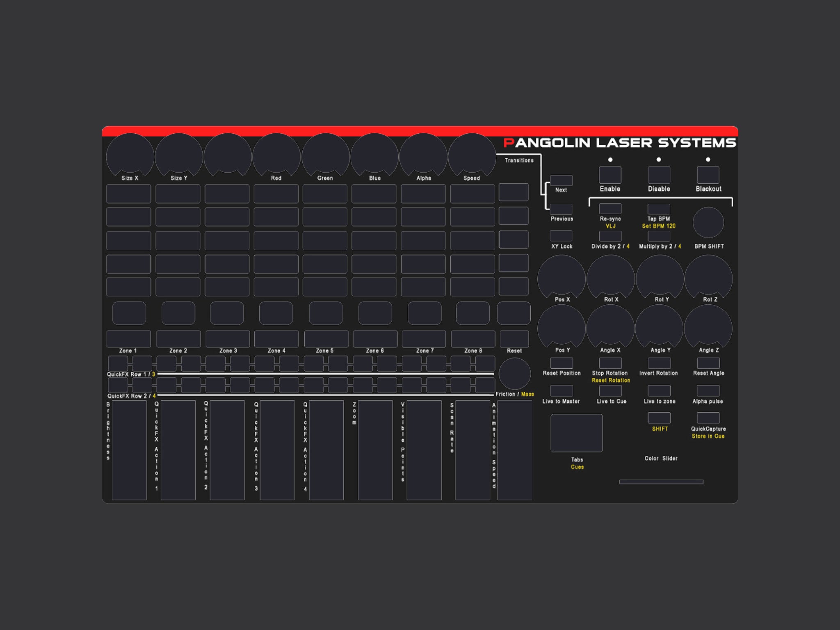Toggle the Live to zone button

pos(659,390)
